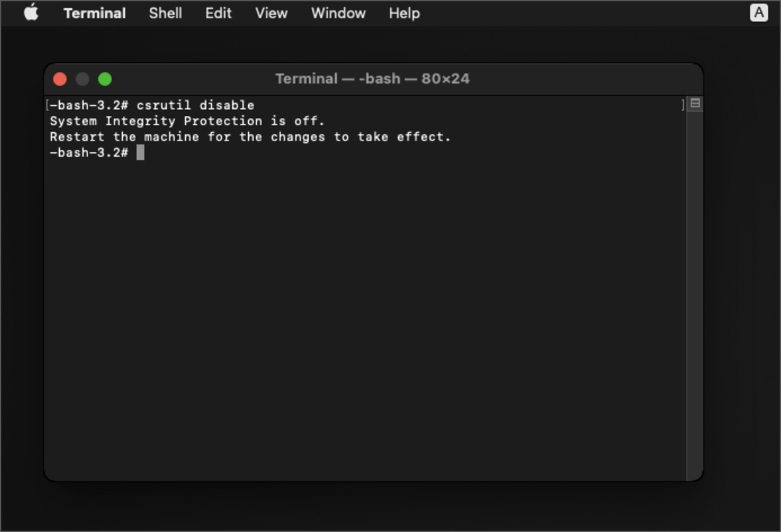Open the Help menu

(x=404, y=13)
